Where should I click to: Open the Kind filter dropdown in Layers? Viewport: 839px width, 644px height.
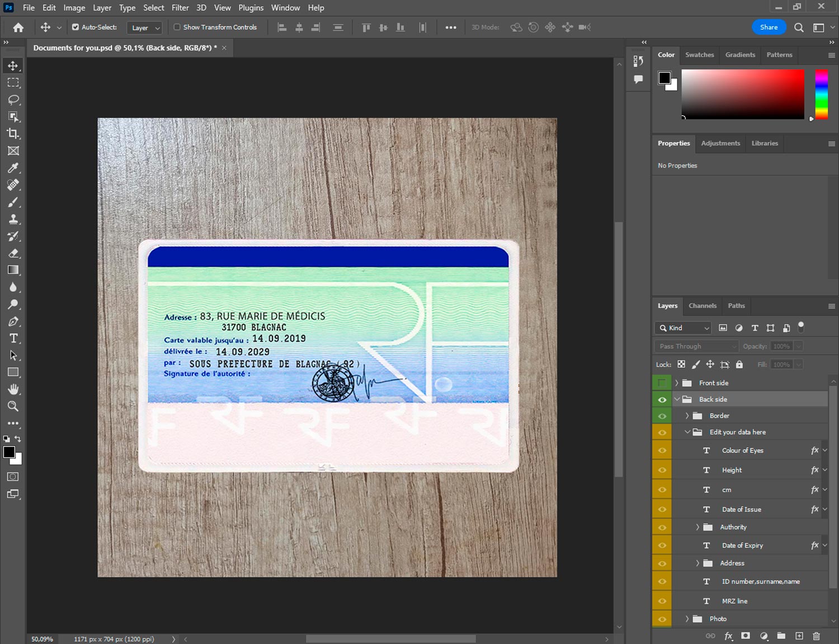683,328
